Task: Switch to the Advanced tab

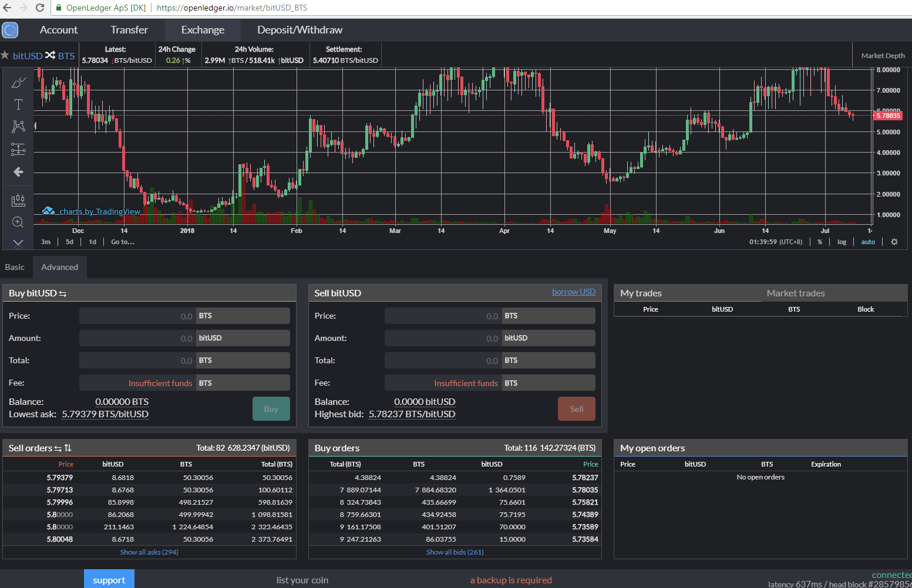Action: coord(60,267)
